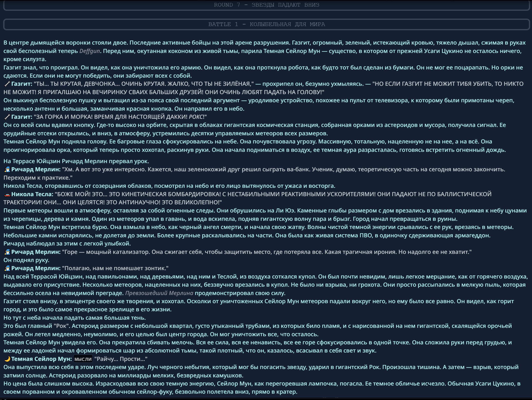Click wizard icon before "Хм. А вот это"

pos(7,170)
